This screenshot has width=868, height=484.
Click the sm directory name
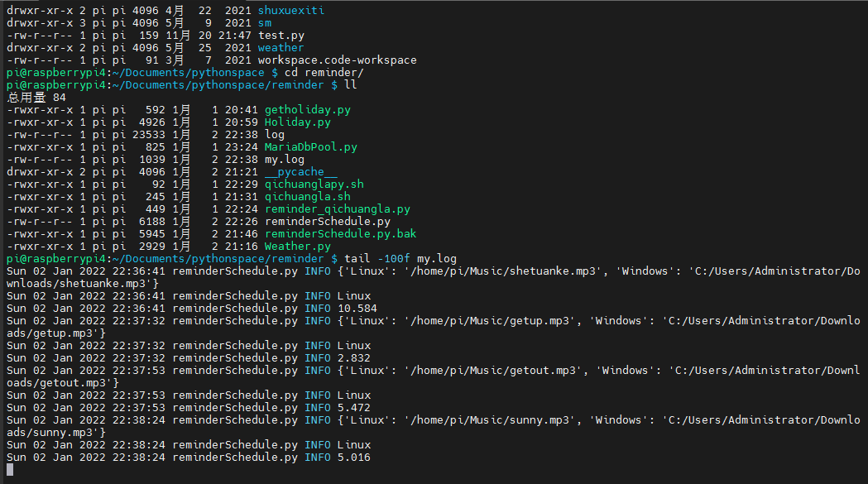pos(265,22)
